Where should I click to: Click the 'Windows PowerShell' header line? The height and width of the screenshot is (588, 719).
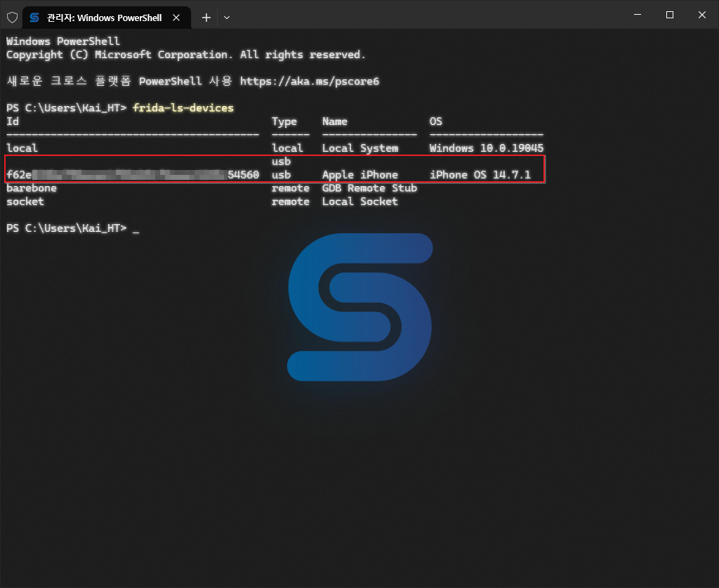63,41
